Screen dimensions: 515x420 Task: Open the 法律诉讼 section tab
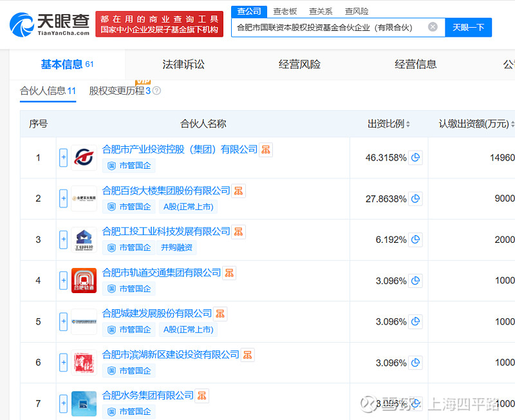[x=183, y=64]
